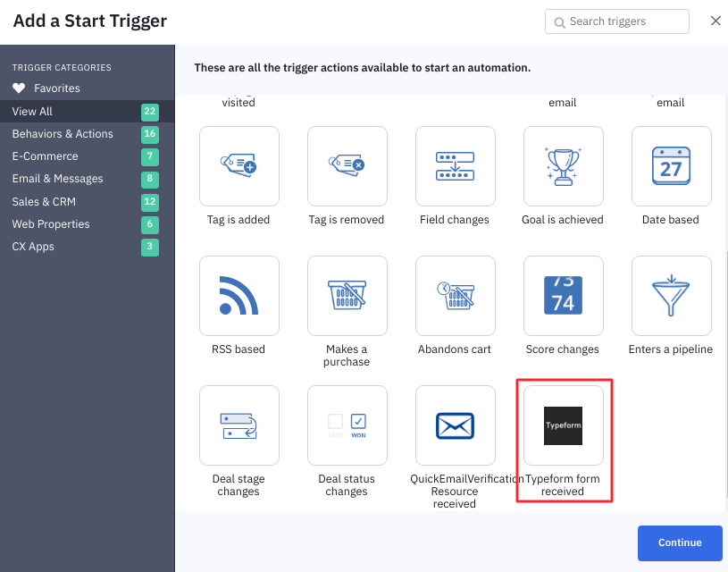Click the 'Typeform form received' label
This screenshot has height=572, width=728.
click(562, 485)
